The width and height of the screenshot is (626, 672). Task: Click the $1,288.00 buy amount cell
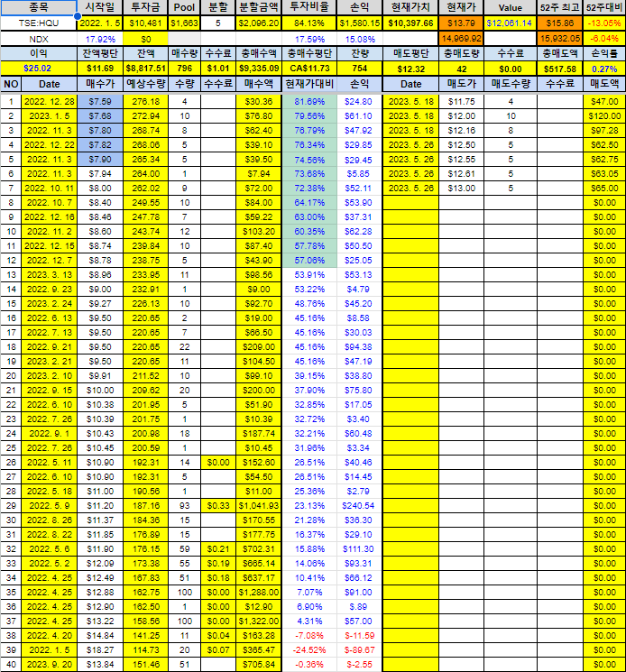point(258,593)
